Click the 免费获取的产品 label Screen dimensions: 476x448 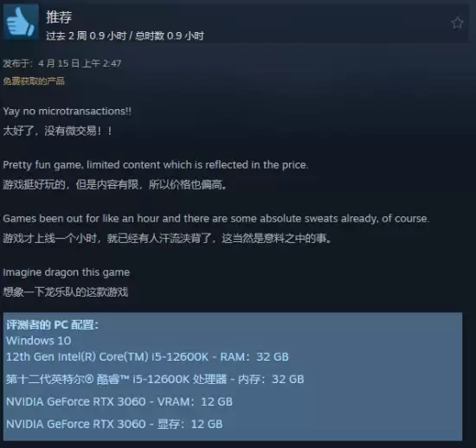[34, 81]
